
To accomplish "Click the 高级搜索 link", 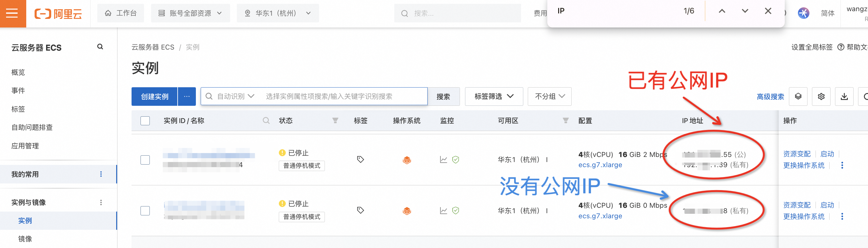I will pos(770,97).
